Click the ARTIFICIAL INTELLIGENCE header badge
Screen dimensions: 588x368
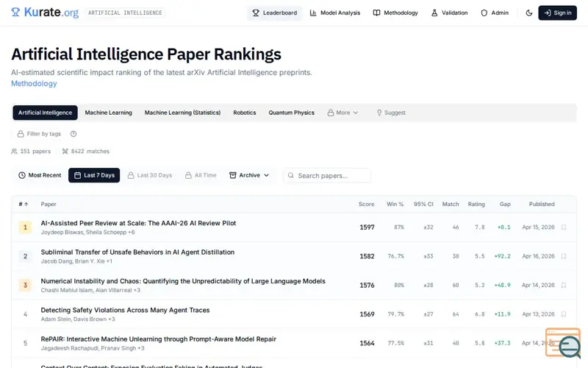coord(125,13)
